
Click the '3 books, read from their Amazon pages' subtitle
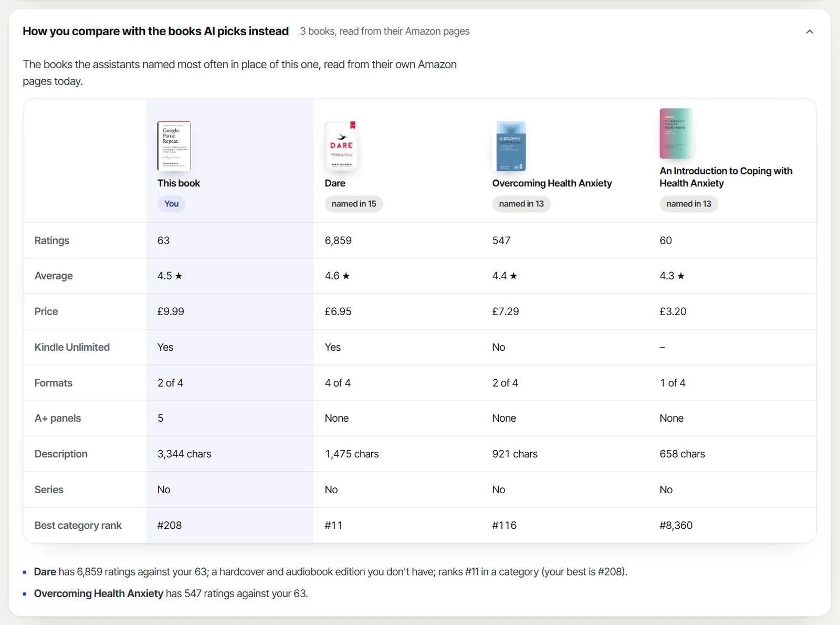(x=385, y=32)
